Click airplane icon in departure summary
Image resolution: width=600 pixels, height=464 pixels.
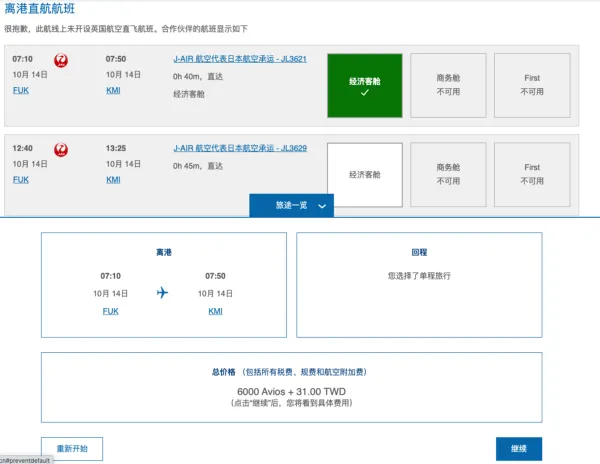pyautogui.click(x=162, y=293)
